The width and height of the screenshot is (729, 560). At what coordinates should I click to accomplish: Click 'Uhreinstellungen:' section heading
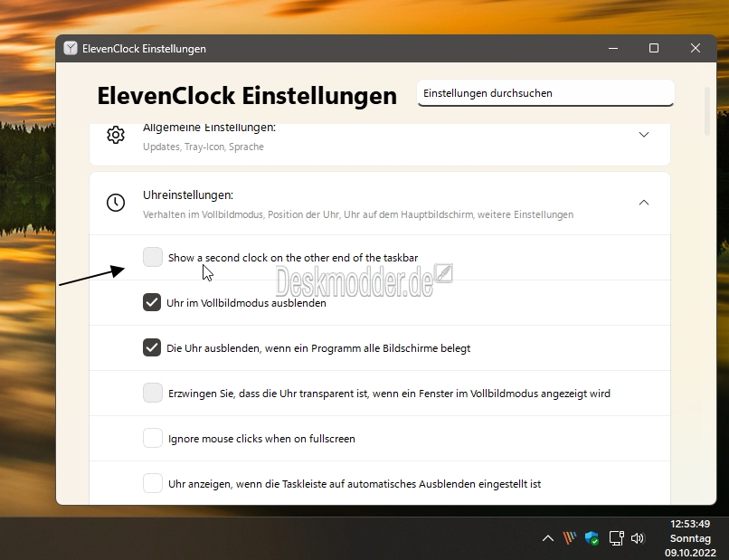(x=188, y=195)
